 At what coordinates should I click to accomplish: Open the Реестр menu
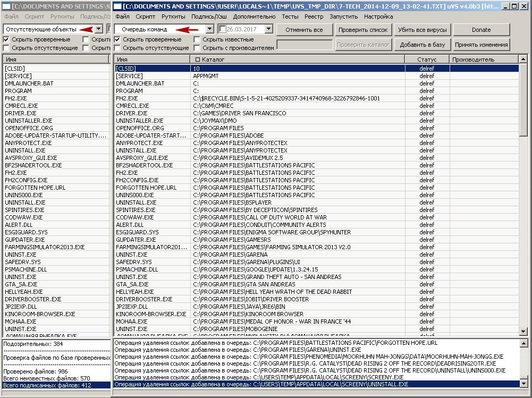point(314,16)
